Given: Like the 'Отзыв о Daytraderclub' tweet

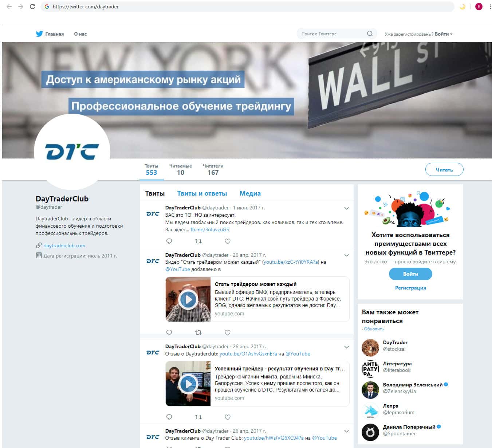Looking at the screenshot, I should point(228,417).
